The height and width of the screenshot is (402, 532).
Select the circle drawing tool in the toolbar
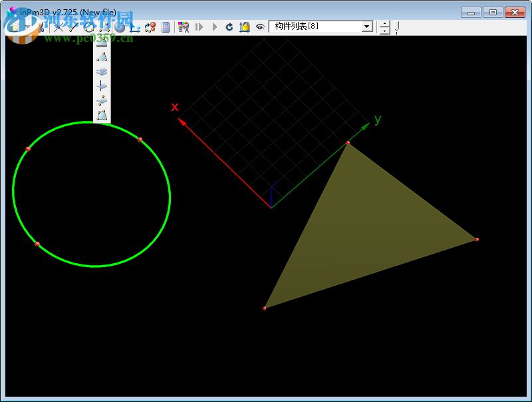88,28
